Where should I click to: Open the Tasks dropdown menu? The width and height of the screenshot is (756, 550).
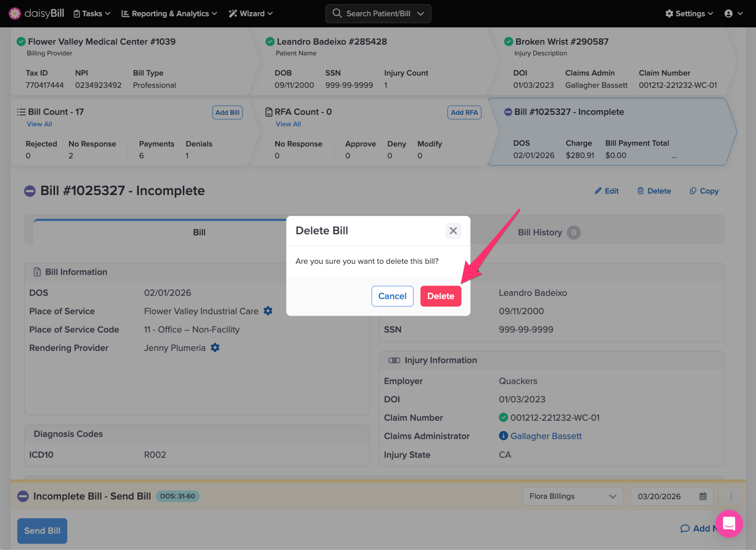[x=92, y=14]
